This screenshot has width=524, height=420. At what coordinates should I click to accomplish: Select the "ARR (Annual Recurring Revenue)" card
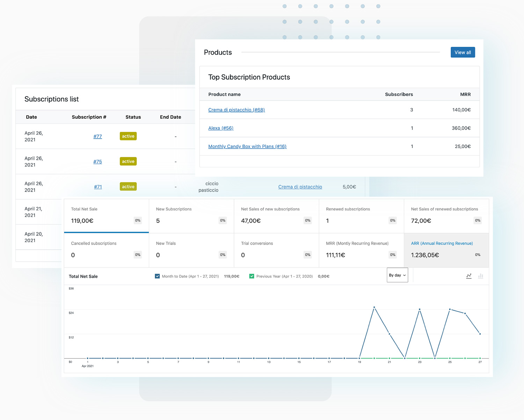[446, 250]
